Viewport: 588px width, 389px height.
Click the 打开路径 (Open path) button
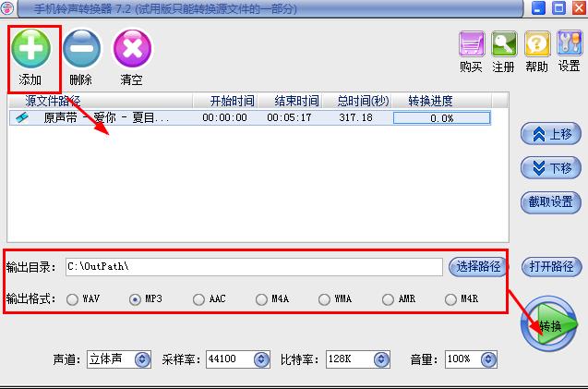tap(551, 267)
